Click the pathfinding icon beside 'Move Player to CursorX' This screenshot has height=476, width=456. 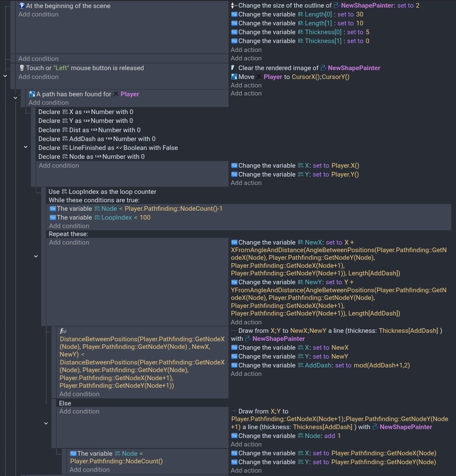(x=234, y=77)
